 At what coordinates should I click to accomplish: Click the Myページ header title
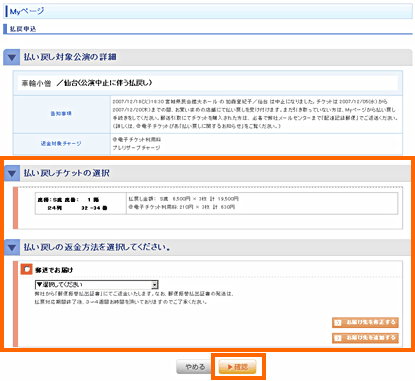[x=27, y=12]
